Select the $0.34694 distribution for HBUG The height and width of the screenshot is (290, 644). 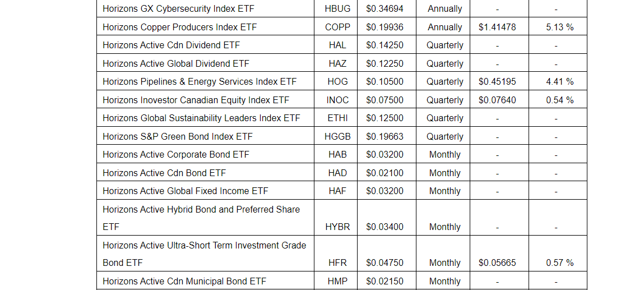[x=384, y=9]
